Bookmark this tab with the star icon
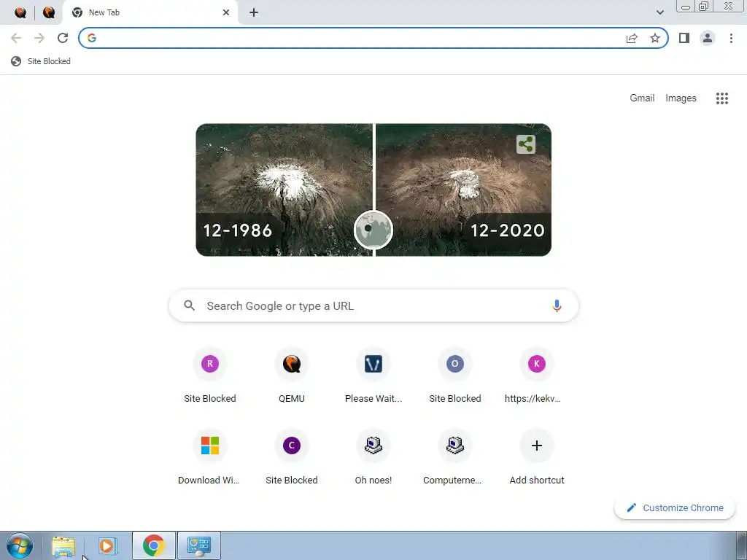 (655, 38)
